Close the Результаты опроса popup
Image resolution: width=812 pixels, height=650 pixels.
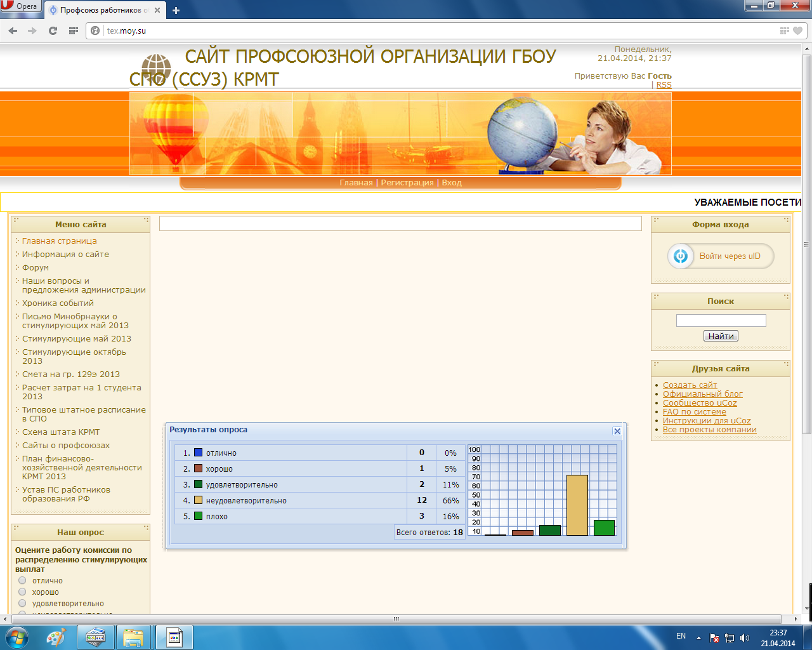pyautogui.click(x=617, y=431)
